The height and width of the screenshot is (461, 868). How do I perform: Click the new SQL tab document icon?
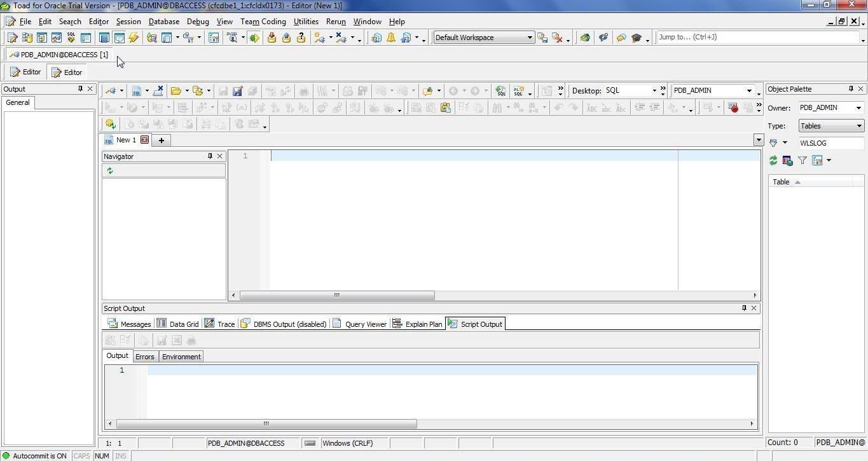(x=136, y=90)
